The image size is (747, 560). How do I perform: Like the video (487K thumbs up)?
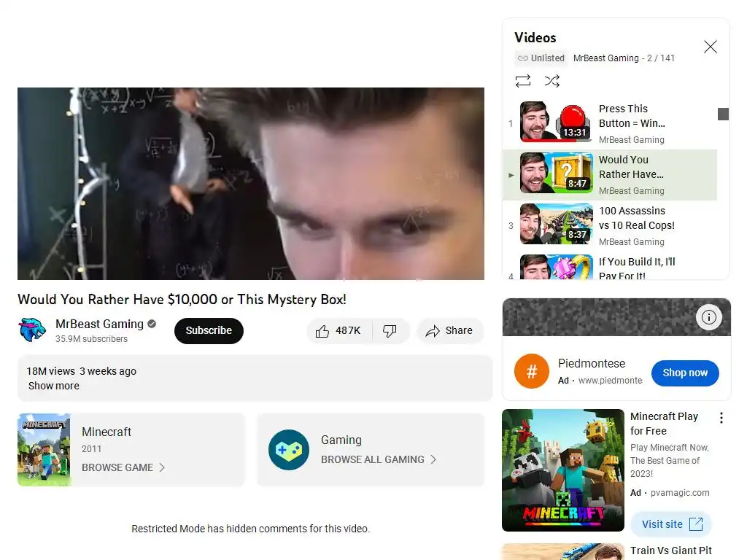tap(338, 330)
